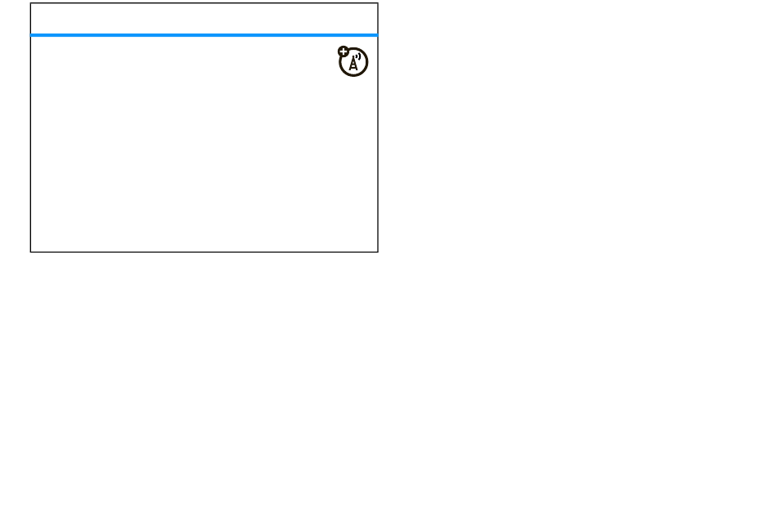
Task: Click blank space left of the tower icon
Action: click(x=183, y=61)
